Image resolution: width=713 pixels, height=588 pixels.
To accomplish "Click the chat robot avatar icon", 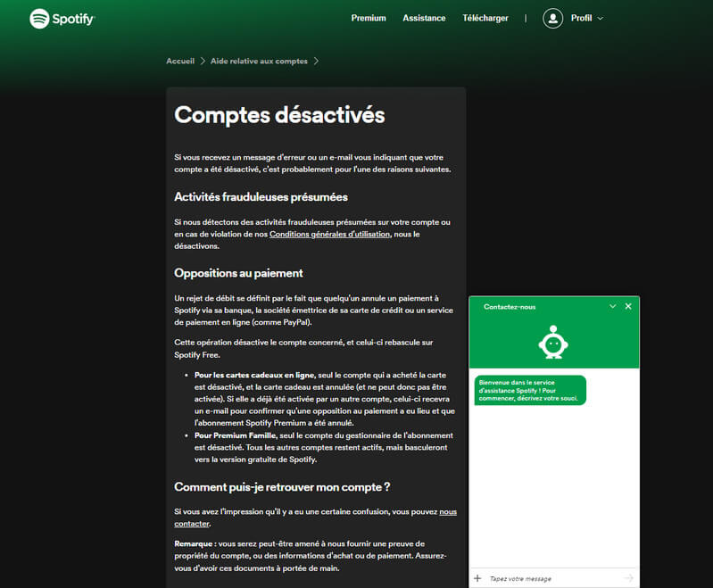I will tap(553, 344).
